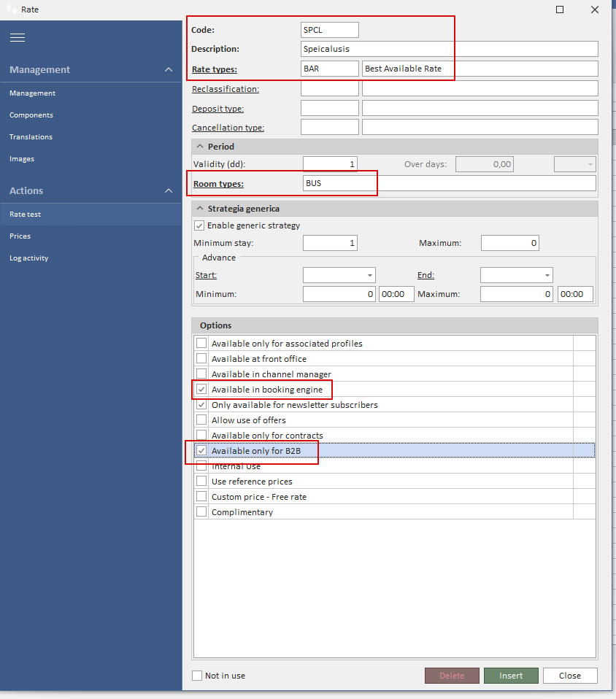Focus the Validity (dd) field
The image size is (616, 699).
[330, 164]
